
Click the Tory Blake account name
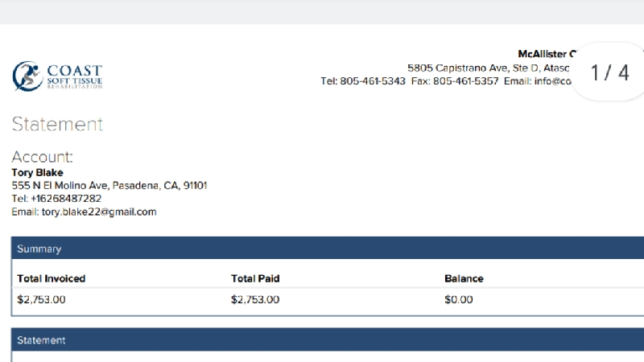pos(37,172)
